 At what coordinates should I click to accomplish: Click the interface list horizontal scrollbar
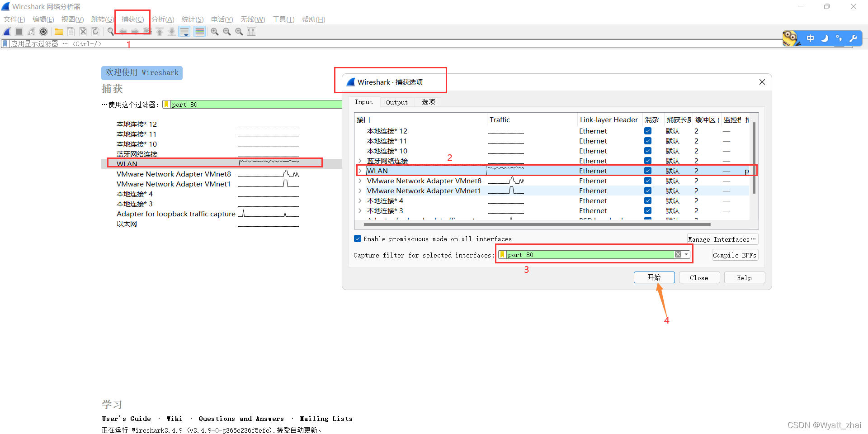(x=537, y=224)
